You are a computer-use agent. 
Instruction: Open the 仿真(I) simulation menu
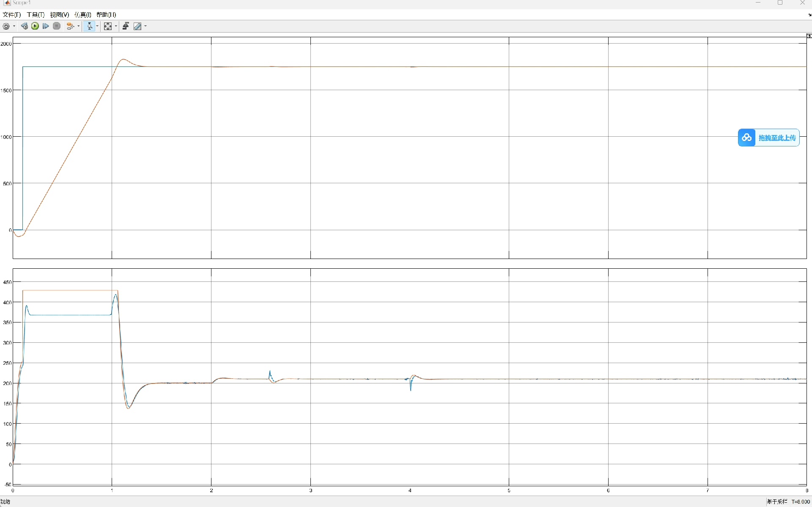point(83,14)
